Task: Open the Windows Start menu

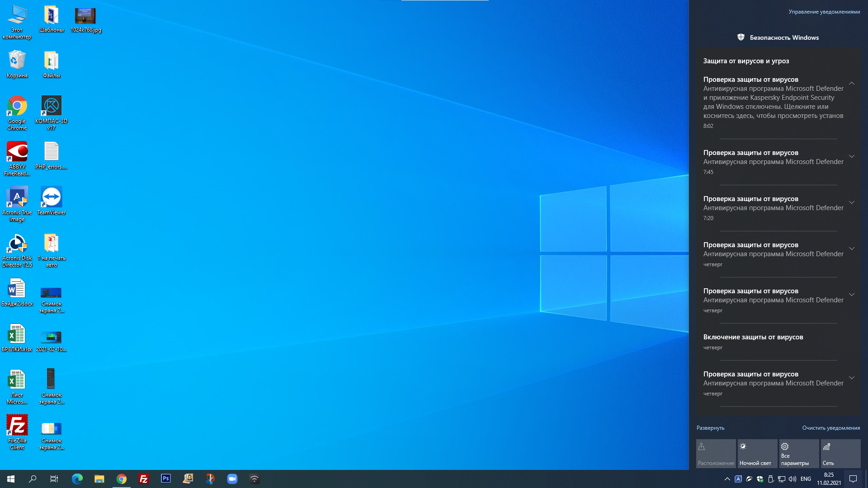Action: (11, 479)
